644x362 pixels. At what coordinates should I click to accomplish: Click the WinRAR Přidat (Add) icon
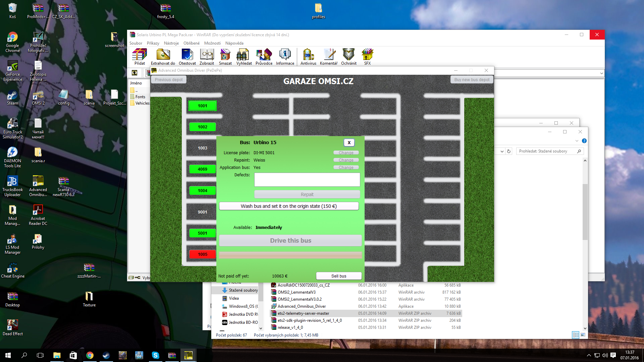[x=140, y=56]
